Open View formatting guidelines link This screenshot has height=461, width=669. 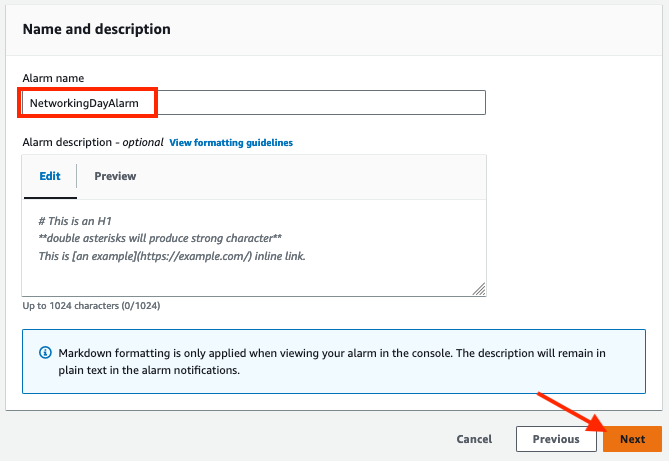coord(231,143)
